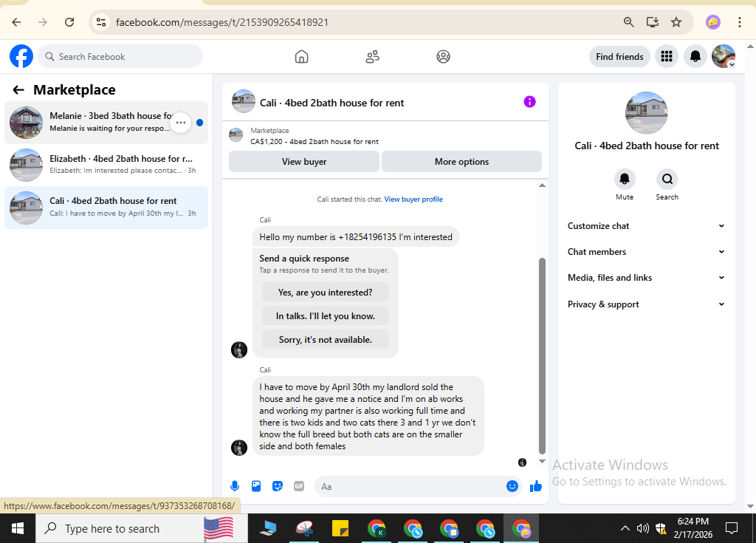
Task: Open the volume control in system tray
Action: click(x=643, y=528)
